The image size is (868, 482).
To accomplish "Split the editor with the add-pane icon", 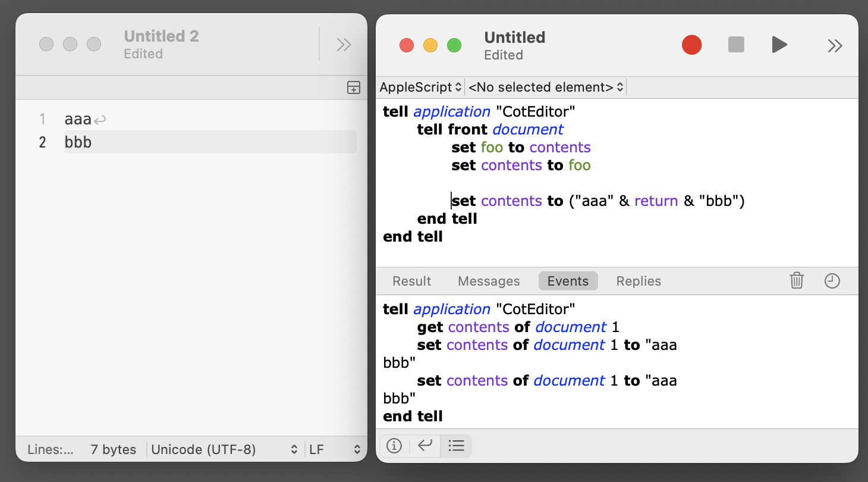I will [x=353, y=87].
